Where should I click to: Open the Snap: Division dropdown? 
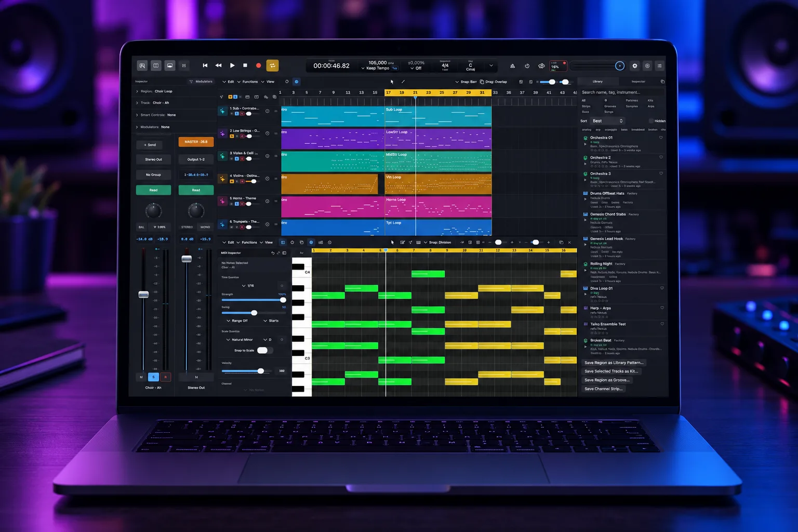(437, 243)
